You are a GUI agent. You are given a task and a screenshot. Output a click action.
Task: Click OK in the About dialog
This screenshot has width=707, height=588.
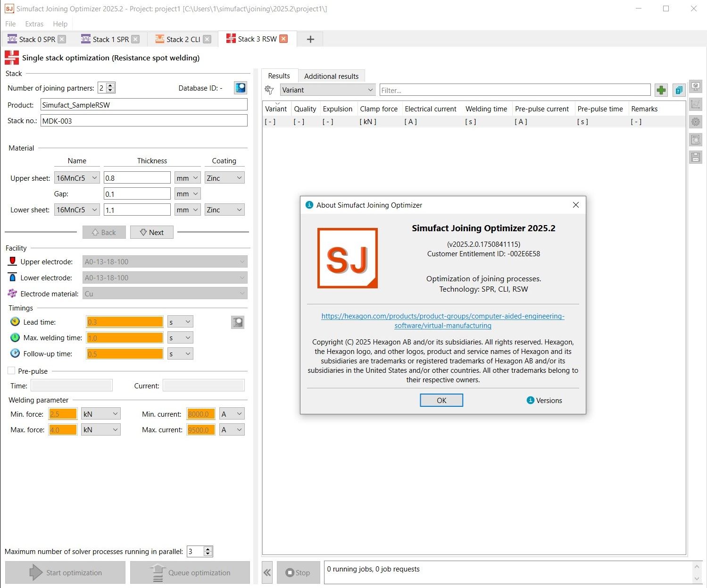pyautogui.click(x=441, y=400)
